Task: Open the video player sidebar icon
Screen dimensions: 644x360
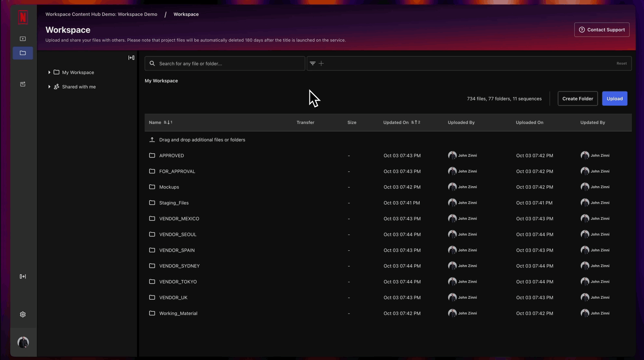Action: tap(23, 39)
